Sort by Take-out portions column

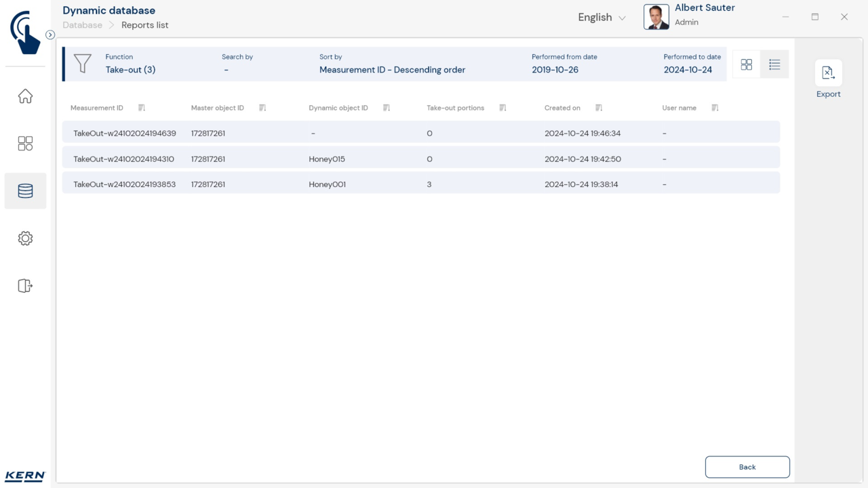coord(502,108)
